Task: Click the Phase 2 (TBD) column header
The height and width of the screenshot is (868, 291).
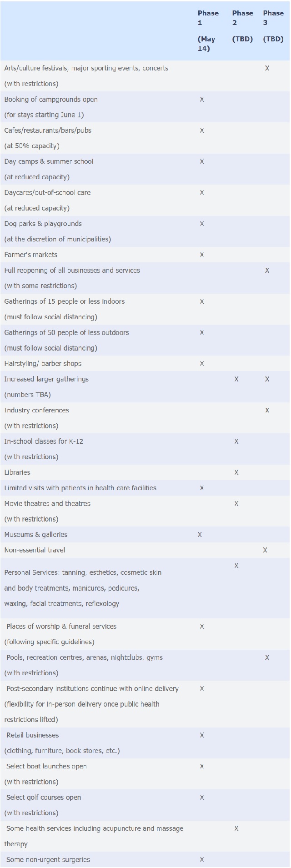Action: click(242, 26)
